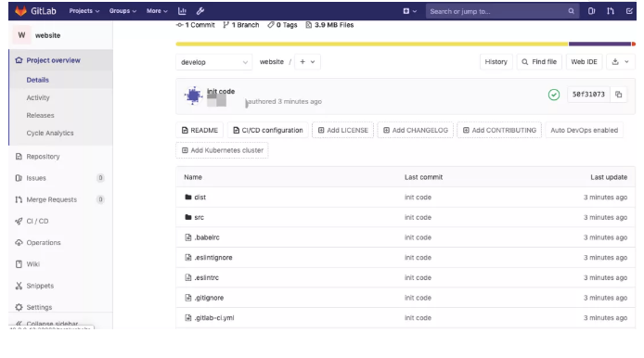Open Snippets in the sidebar
The height and width of the screenshot is (358, 644).
tap(40, 286)
